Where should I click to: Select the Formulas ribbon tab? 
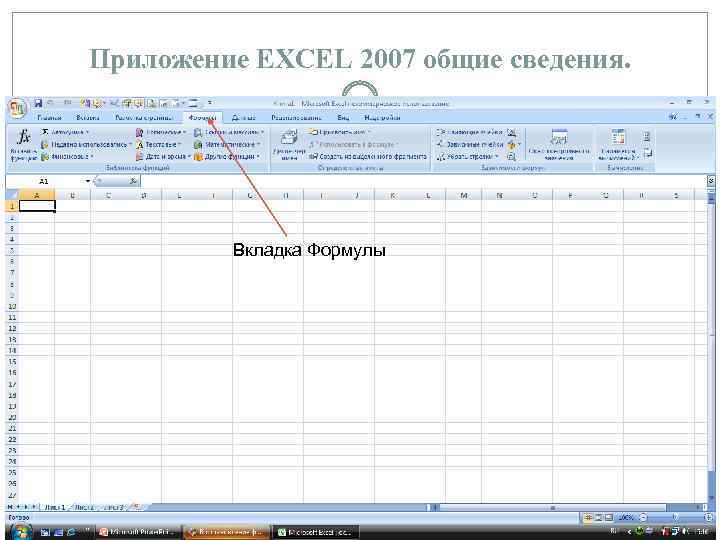pyautogui.click(x=202, y=118)
